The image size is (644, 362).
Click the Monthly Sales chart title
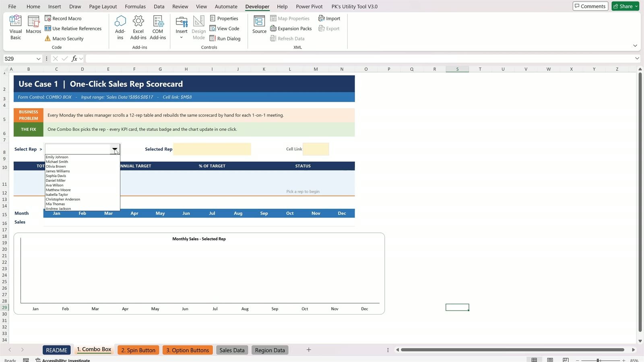coord(199,239)
